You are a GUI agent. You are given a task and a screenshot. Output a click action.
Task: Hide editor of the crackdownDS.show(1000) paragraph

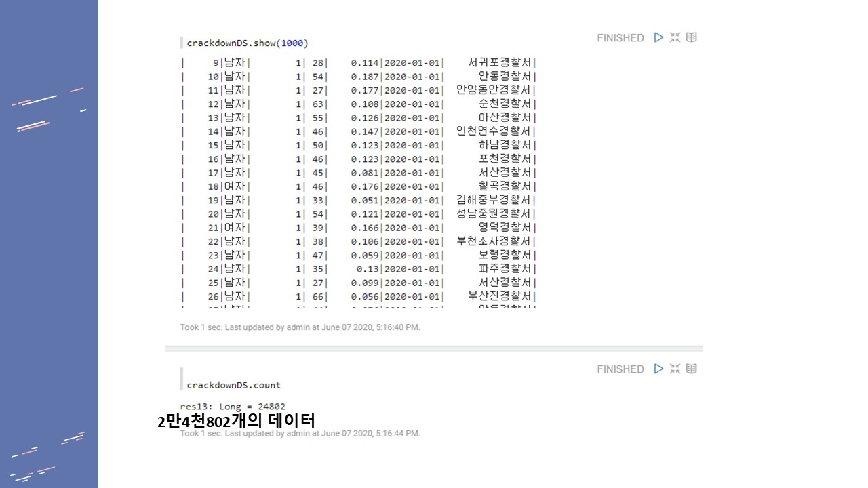click(x=675, y=37)
